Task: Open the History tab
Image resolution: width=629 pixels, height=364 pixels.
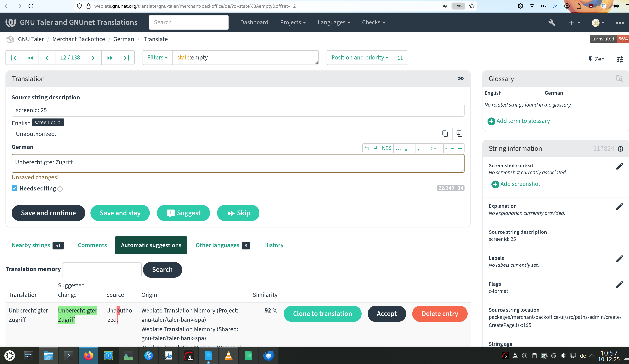Action: pyautogui.click(x=274, y=245)
